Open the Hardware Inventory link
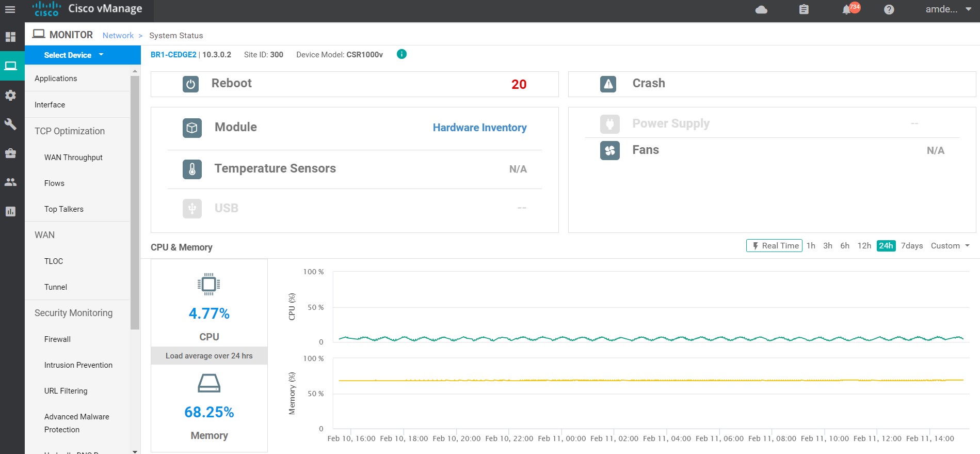 tap(479, 128)
